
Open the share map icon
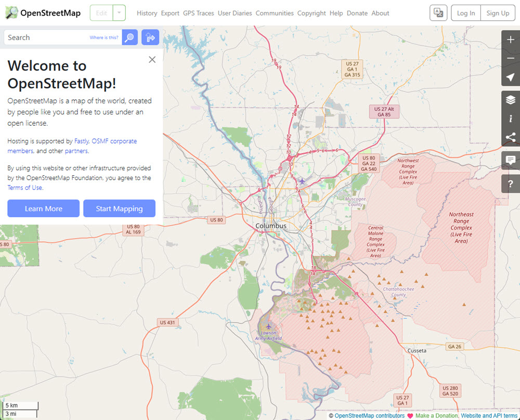click(x=511, y=137)
